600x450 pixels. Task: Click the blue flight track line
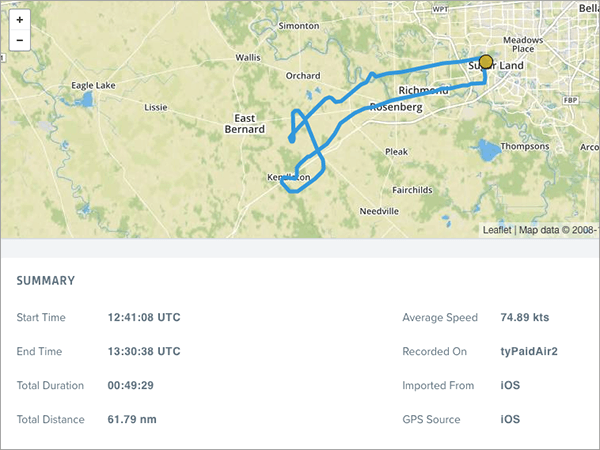click(420, 67)
